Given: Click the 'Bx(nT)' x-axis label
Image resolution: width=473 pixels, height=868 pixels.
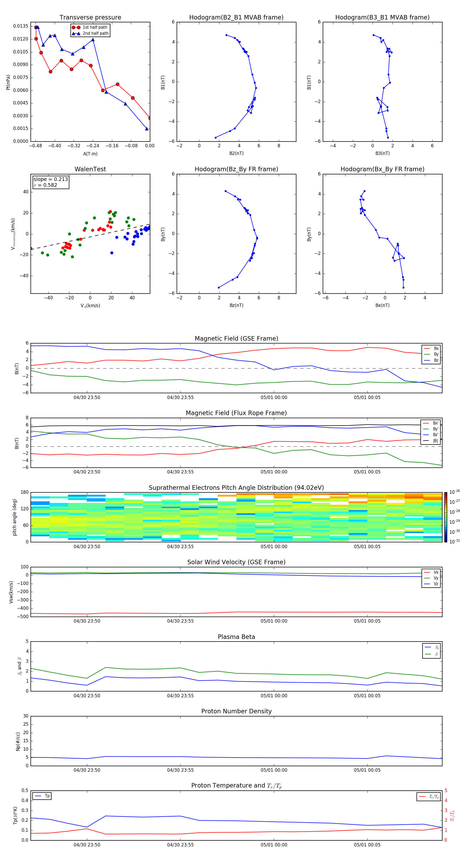Looking at the screenshot, I should (x=382, y=305).
